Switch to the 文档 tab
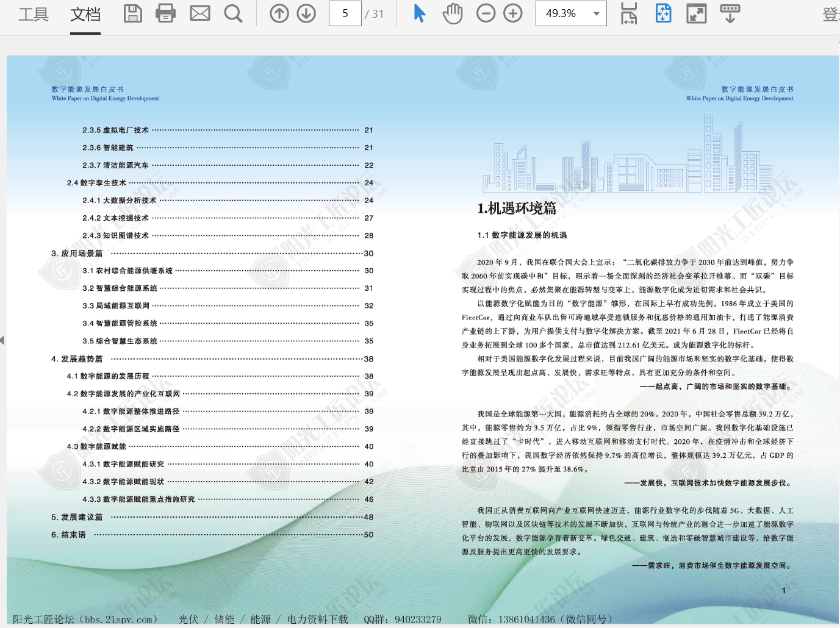This screenshot has height=628, width=840. click(85, 14)
